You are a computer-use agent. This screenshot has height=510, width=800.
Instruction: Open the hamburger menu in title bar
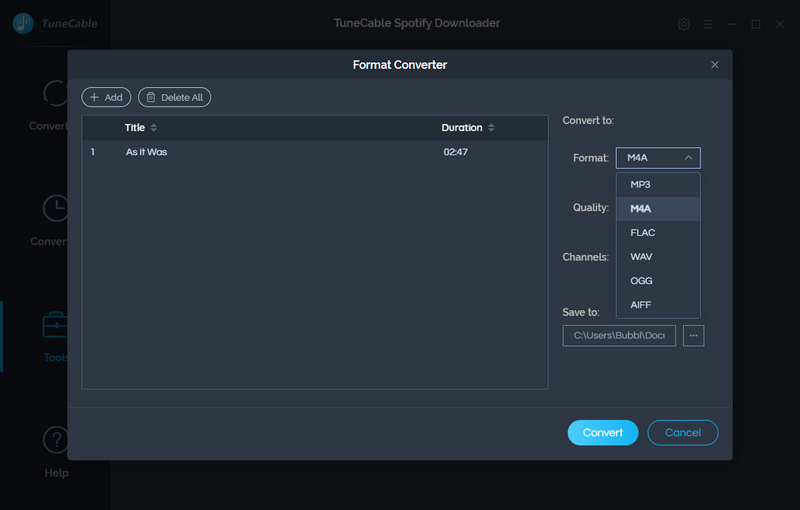[708, 24]
